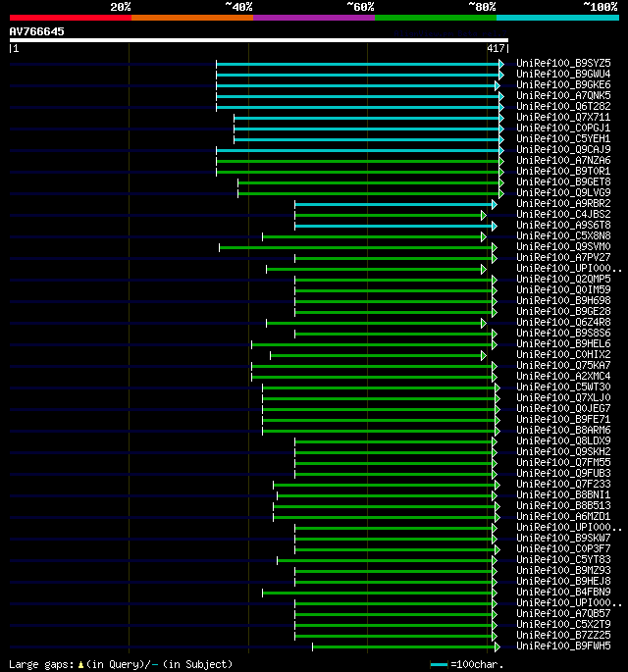This screenshot has height=672, width=628.
Task: Pick the UniRef100_Q9SKH2 hit name
Action: click(x=563, y=451)
